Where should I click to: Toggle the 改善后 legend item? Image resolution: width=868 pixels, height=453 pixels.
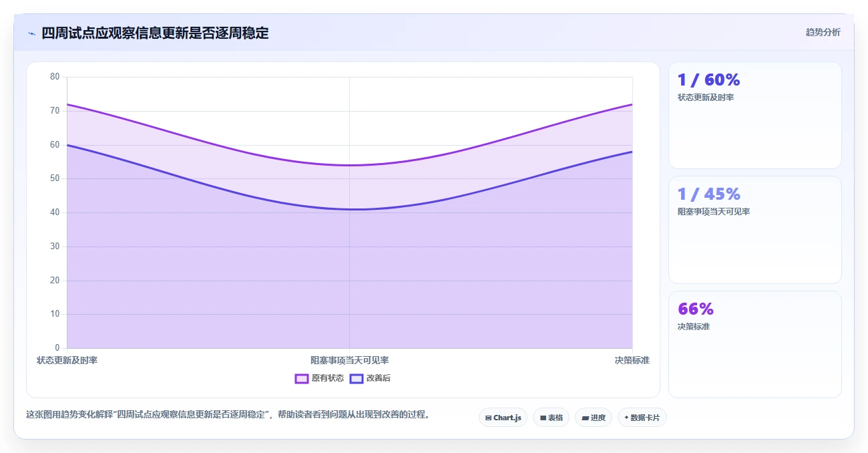coord(370,378)
